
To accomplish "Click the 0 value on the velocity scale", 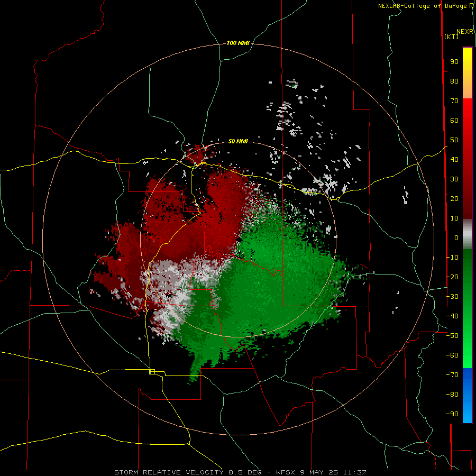I will coord(456,238).
